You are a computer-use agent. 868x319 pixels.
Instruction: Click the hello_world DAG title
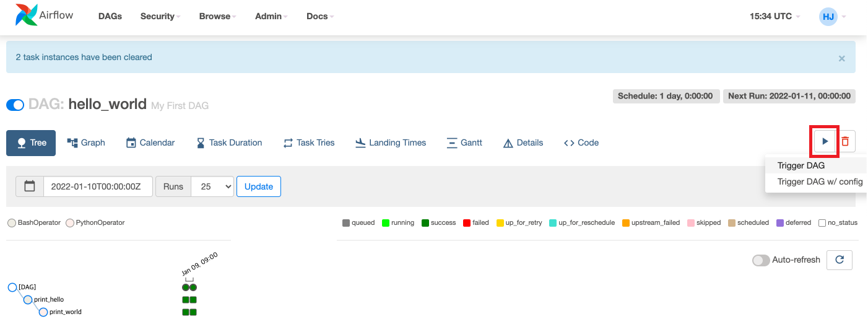pos(107,103)
